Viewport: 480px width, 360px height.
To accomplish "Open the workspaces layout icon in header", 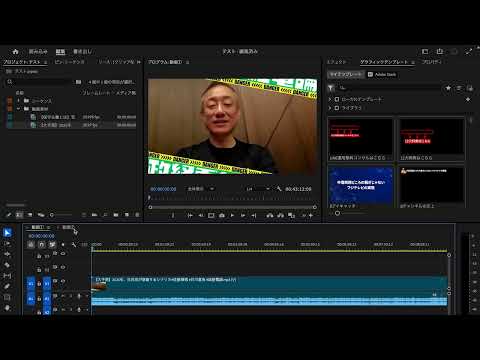I will point(425,51).
